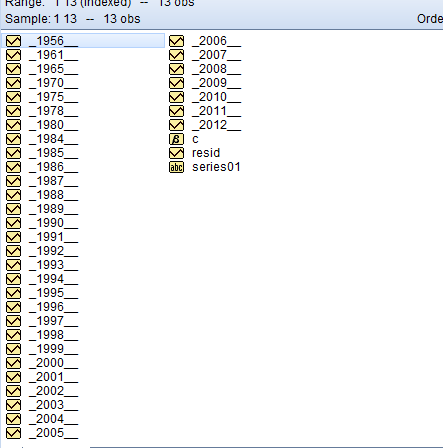Select the series01 alpha object name
The width and height of the screenshot is (443, 448).
pos(216,167)
